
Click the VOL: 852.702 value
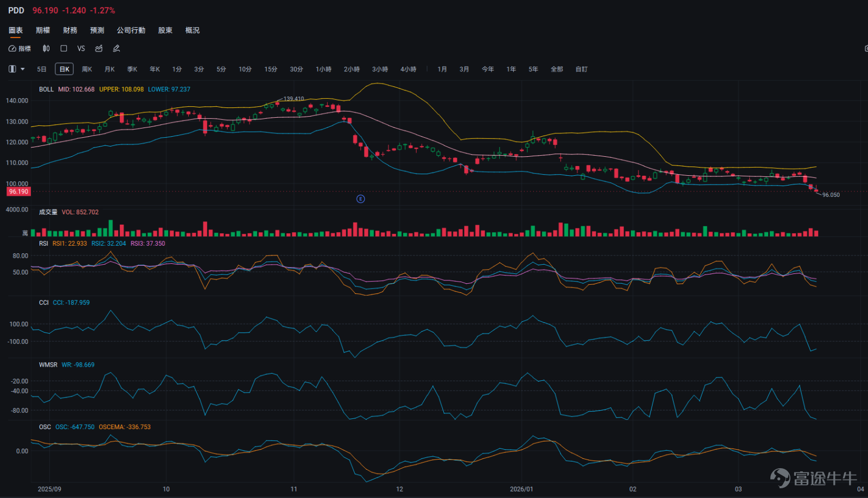coord(80,212)
